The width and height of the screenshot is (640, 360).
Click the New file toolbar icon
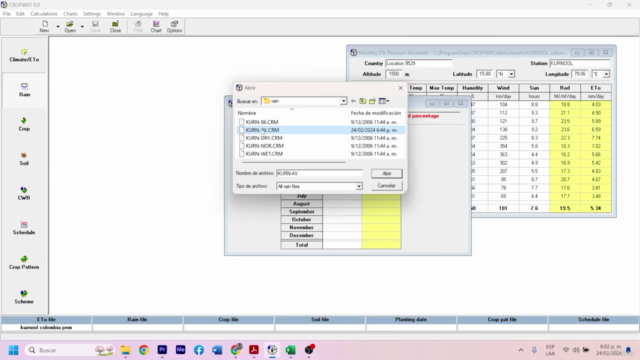[44, 27]
